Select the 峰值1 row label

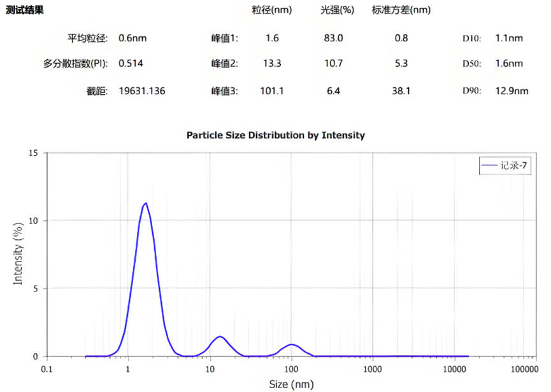(224, 38)
